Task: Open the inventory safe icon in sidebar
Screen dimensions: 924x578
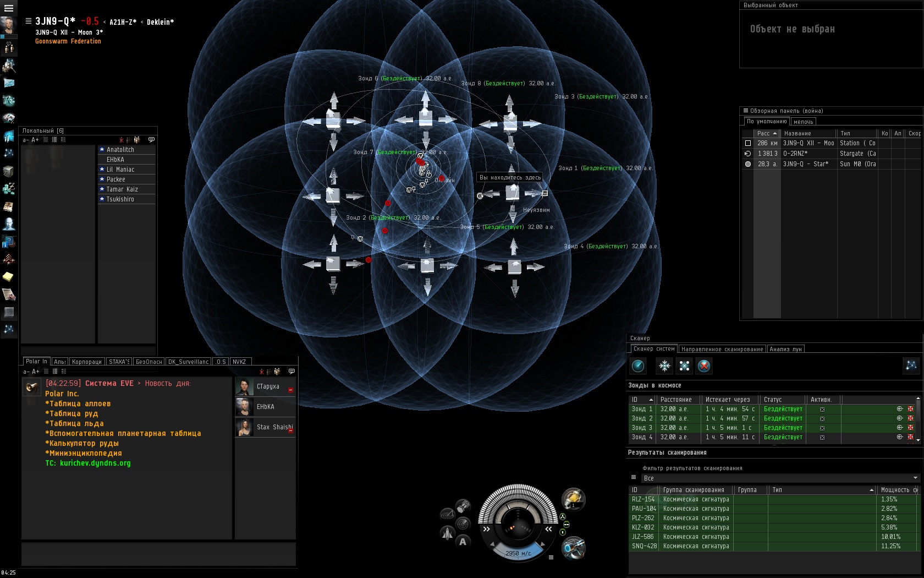Action: pos(9,171)
